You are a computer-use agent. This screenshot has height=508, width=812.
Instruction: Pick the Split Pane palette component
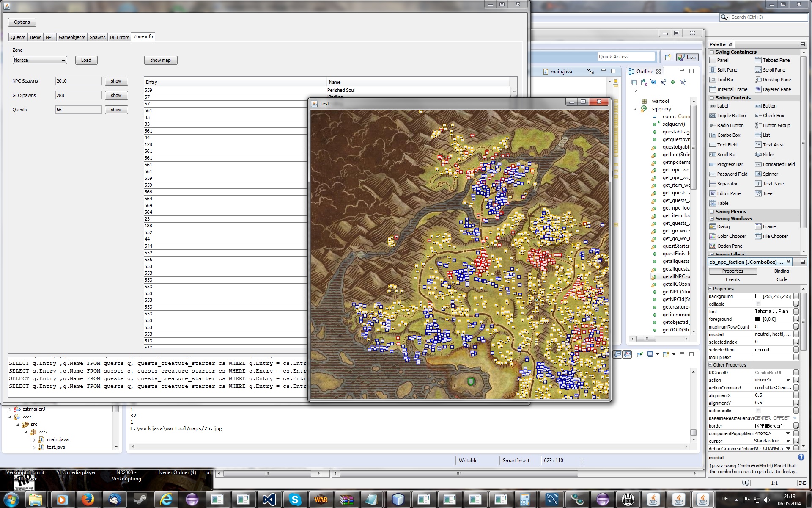point(724,70)
